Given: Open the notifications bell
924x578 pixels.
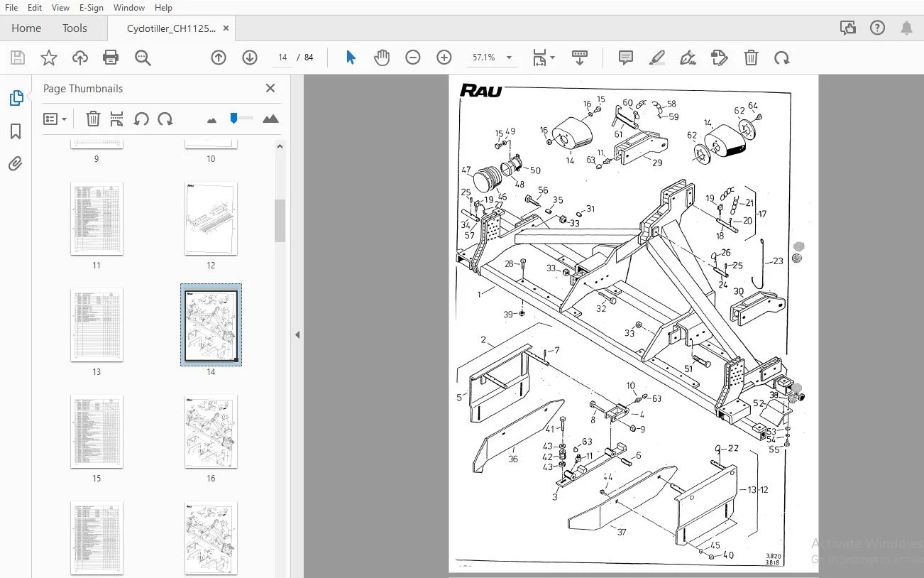Looking at the screenshot, I should (906, 28).
